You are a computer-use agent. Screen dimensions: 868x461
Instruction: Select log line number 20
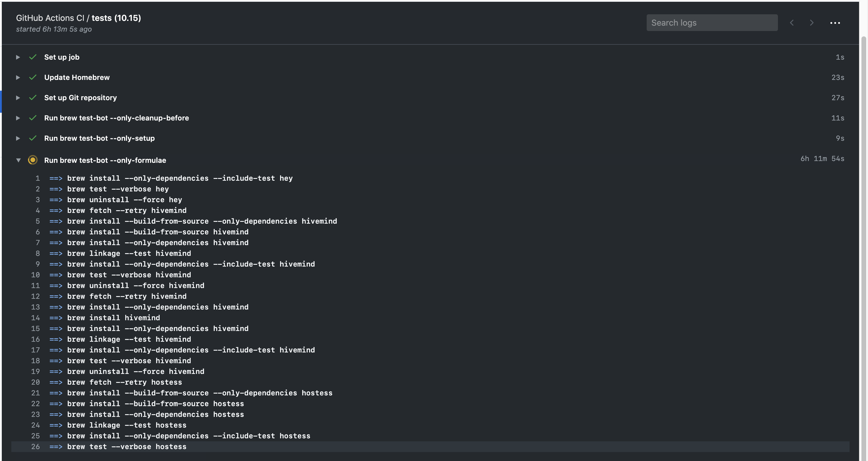coord(35,382)
